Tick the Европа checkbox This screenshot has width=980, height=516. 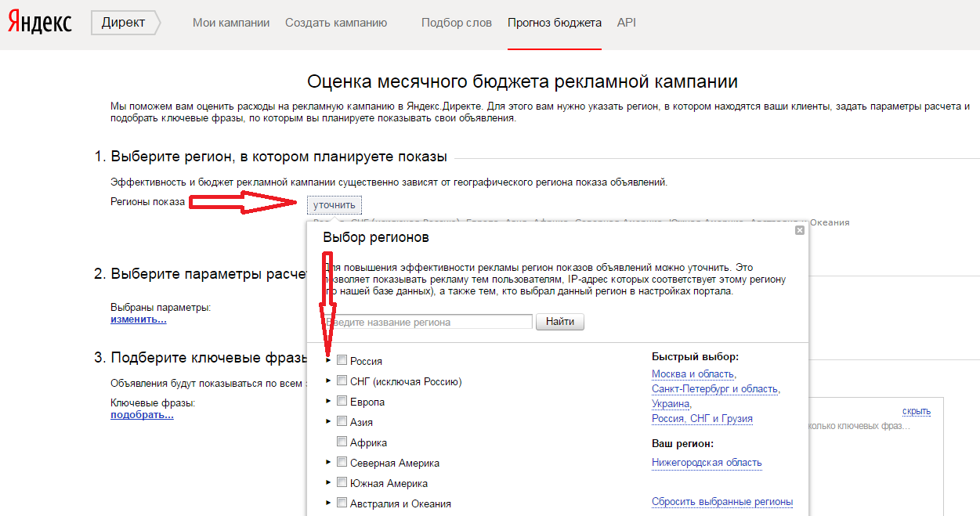pyautogui.click(x=342, y=401)
